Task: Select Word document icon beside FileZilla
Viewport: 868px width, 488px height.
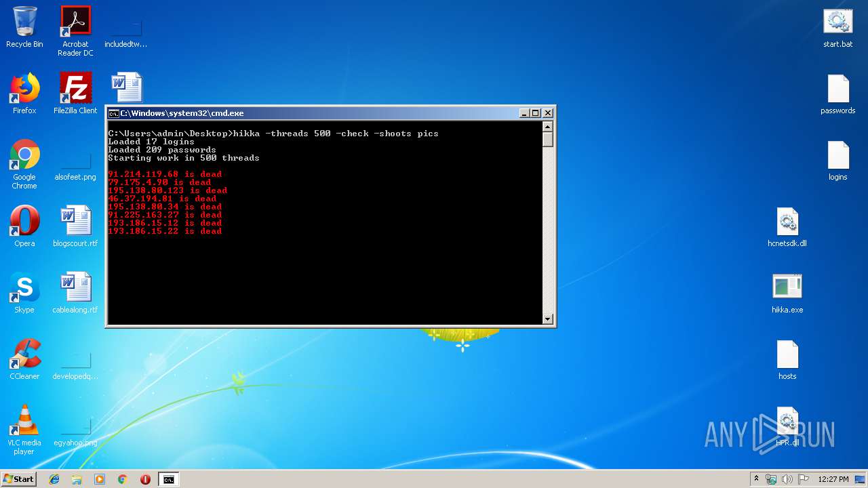Action: coord(126,88)
